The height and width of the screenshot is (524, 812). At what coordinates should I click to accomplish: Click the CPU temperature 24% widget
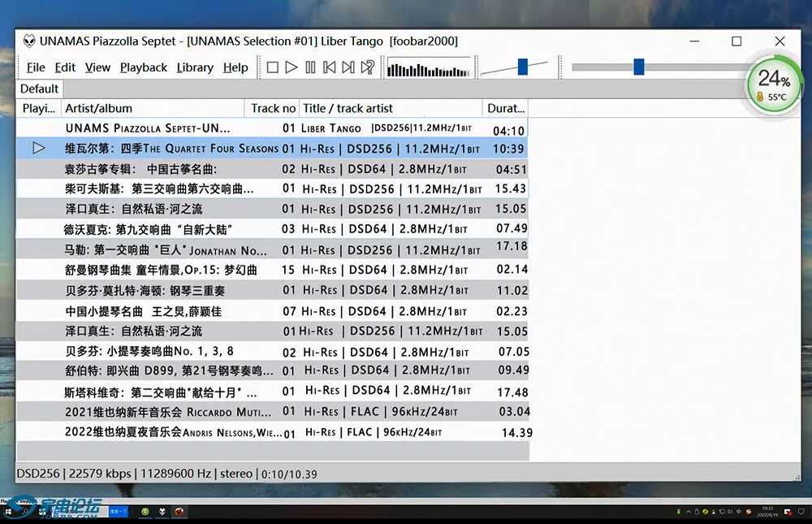tap(774, 83)
